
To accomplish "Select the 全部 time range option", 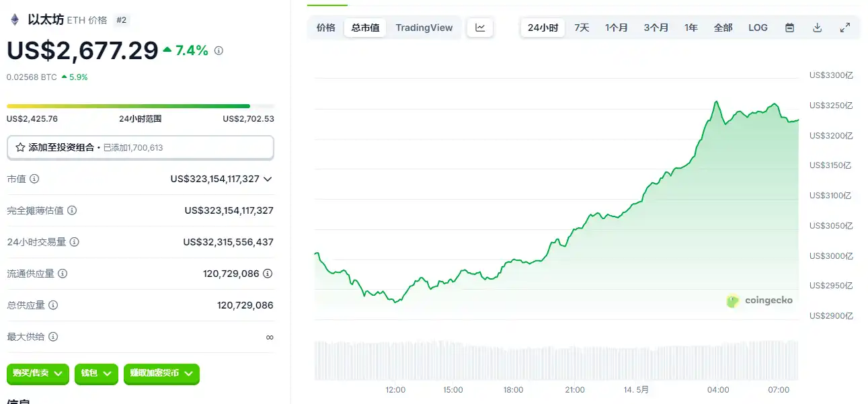I will coord(723,27).
